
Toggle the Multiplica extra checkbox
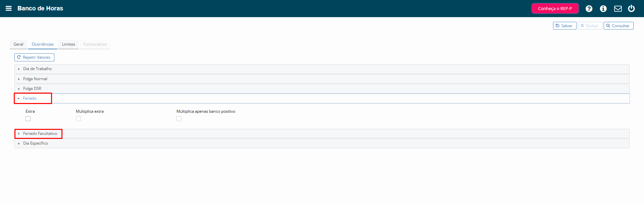coord(79,119)
